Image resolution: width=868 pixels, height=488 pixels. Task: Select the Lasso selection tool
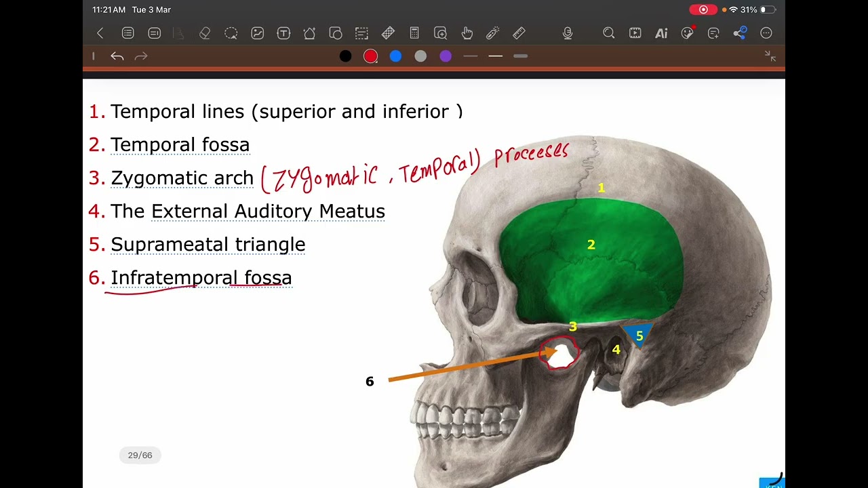pos(231,33)
